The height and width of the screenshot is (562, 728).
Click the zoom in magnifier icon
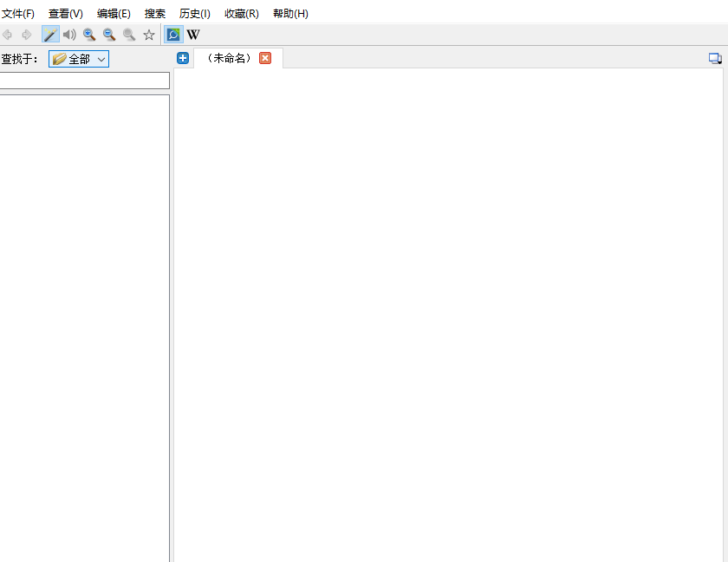89,35
